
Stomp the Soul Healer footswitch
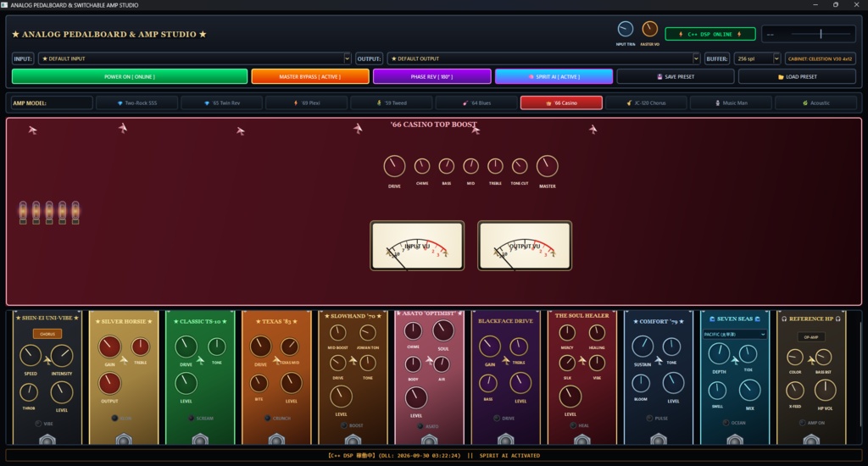coord(581,441)
